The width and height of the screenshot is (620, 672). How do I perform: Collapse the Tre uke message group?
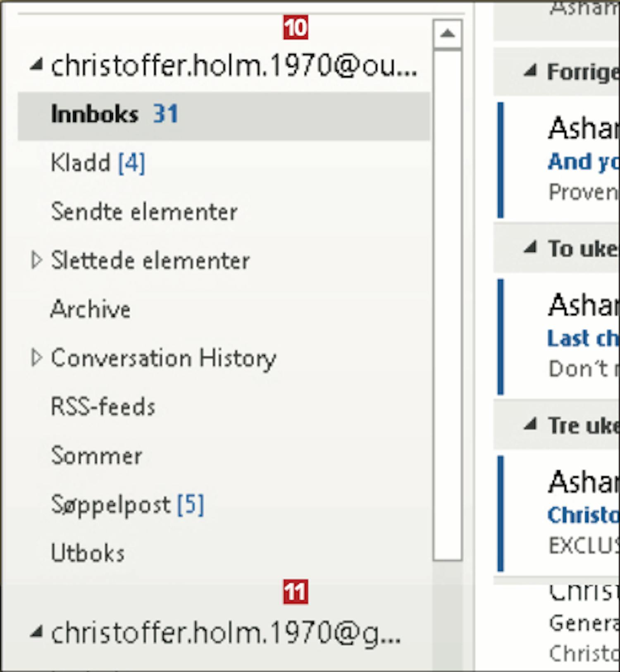[530, 424]
